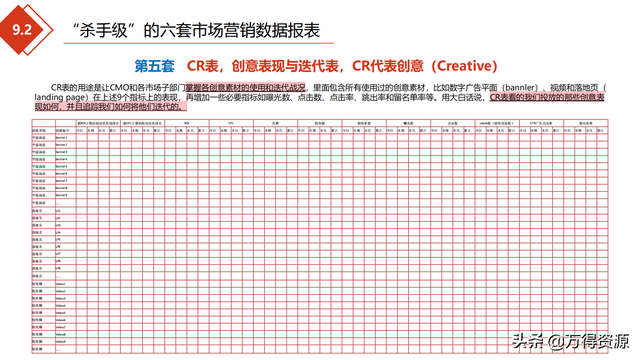This screenshot has width=640, height=360.
Task: Click the 点击数 column header
Action: [x=452, y=123]
